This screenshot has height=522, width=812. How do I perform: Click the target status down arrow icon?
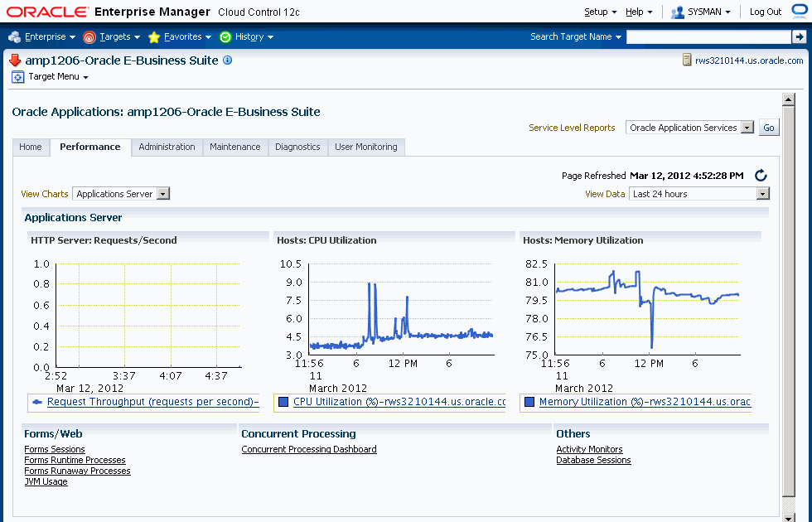click(x=15, y=60)
